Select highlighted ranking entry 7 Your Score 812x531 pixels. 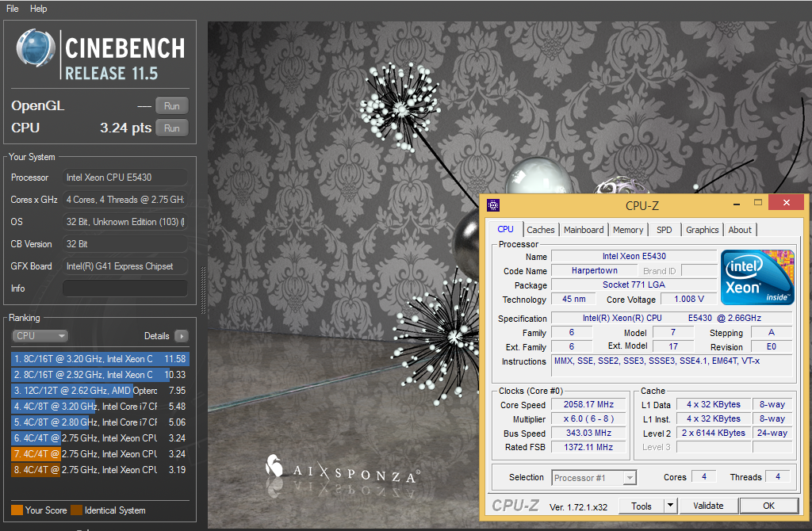coord(100,454)
